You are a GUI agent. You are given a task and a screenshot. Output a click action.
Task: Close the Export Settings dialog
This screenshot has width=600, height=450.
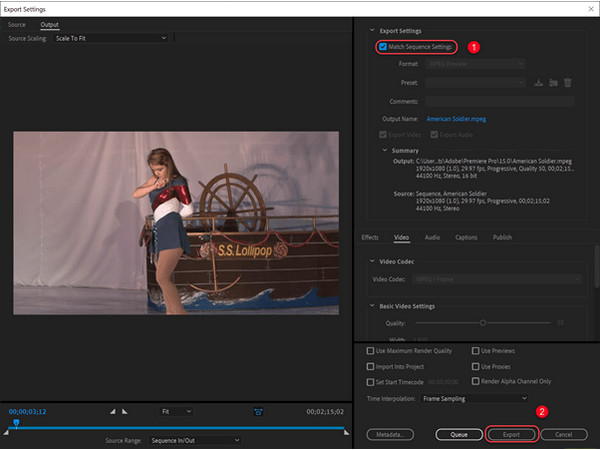coord(590,9)
